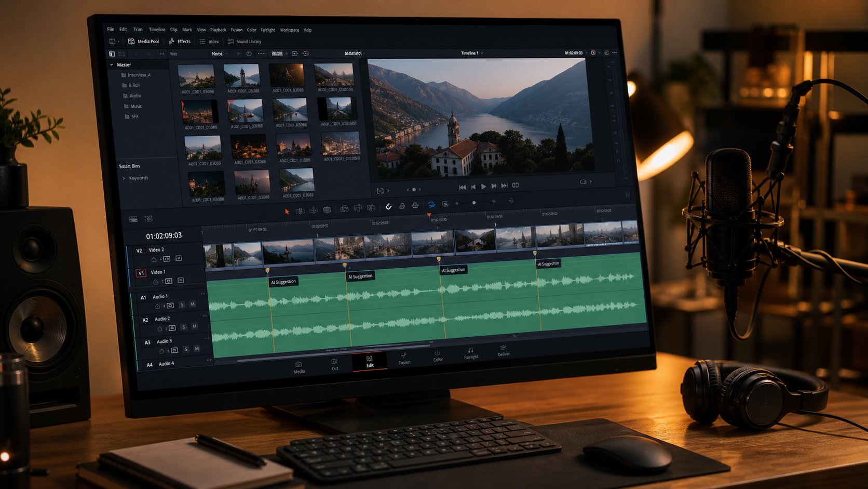868x489 pixels.
Task: Click the Replace Clip icon
Action: 371,208
